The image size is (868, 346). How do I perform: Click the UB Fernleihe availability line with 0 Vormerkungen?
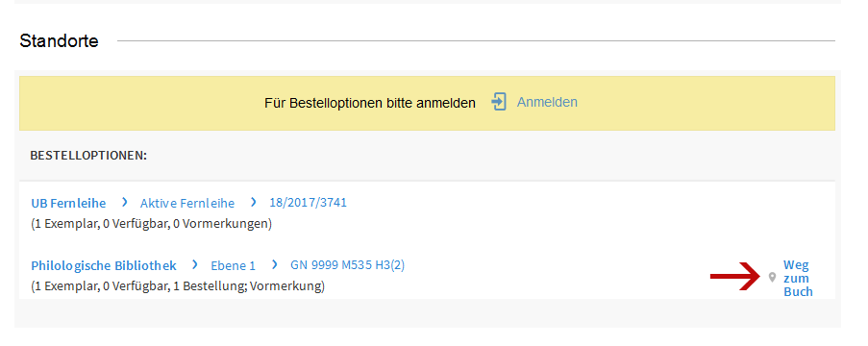pyautogui.click(x=151, y=224)
